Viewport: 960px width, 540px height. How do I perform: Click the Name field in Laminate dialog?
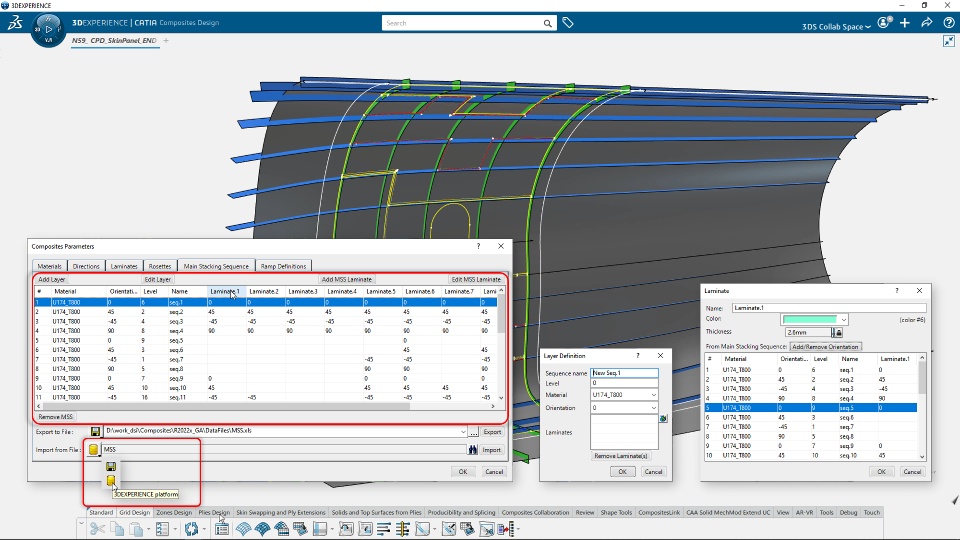coord(829,308)
